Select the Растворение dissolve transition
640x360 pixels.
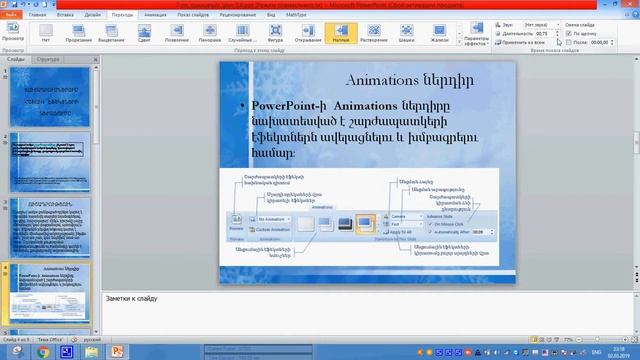click(374, 33)
